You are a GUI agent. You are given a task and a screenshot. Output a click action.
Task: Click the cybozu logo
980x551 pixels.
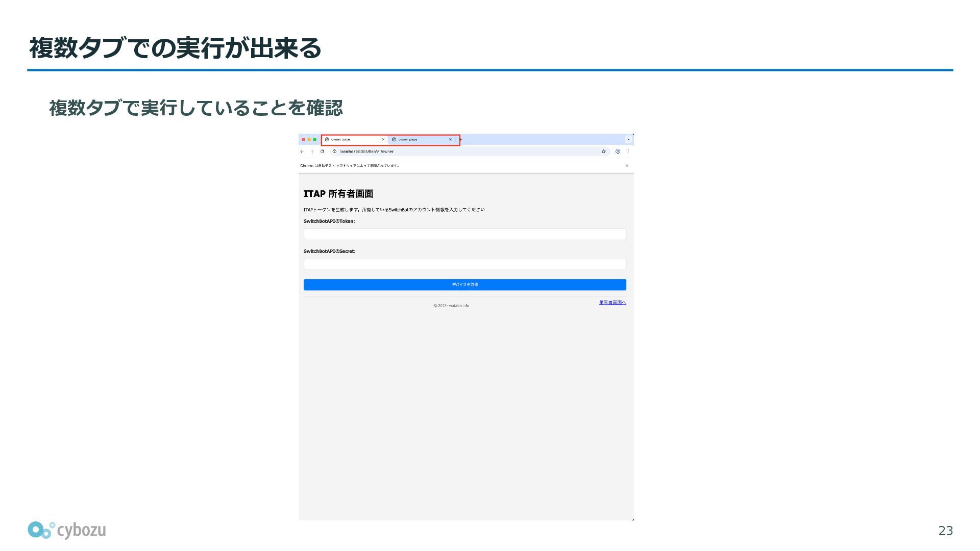pos(67,531)
